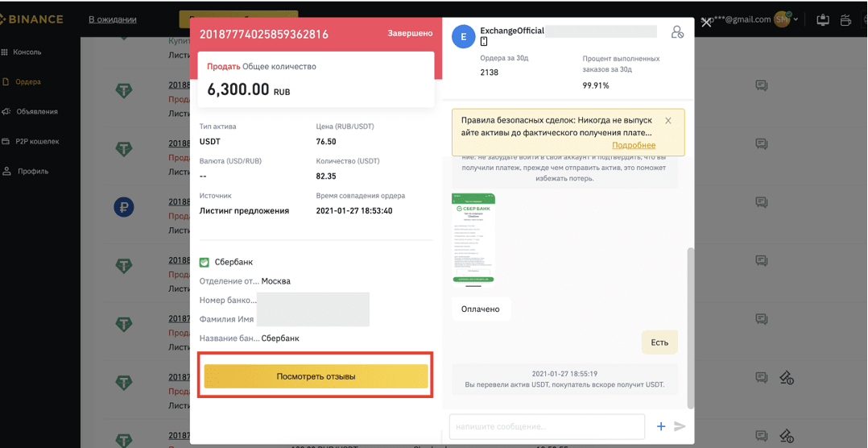The width and height of the screenshot is (868, 448).
Task: Click the send message arrow icon
Action: 680,426
